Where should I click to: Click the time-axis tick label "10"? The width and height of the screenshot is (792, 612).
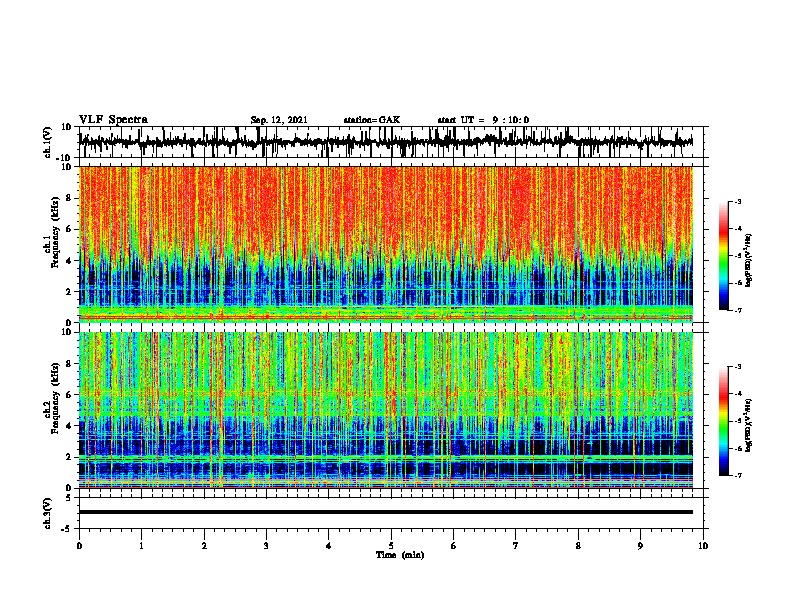703,546
